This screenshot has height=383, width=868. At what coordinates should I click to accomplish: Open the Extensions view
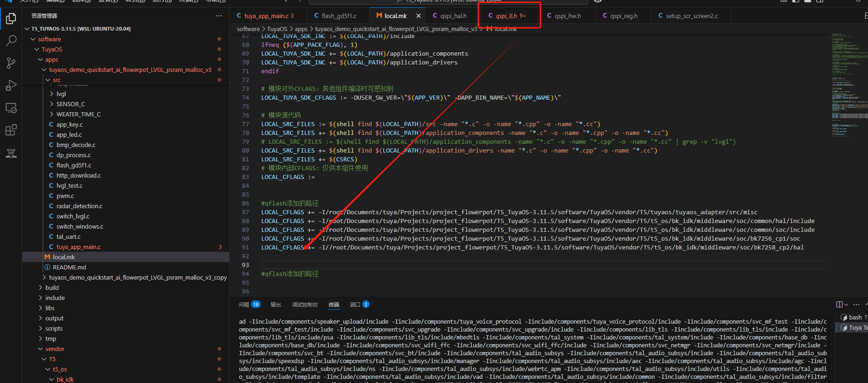click(11, 130)
